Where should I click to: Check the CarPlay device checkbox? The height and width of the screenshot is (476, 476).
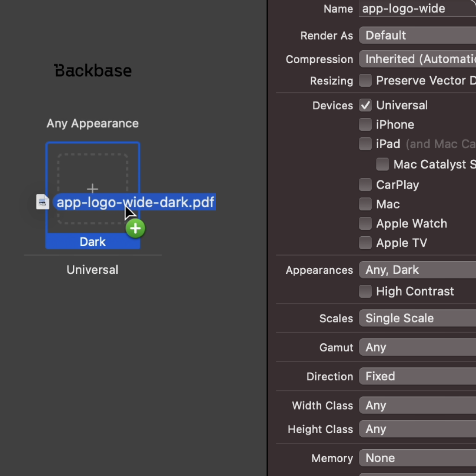click(365, 184)
